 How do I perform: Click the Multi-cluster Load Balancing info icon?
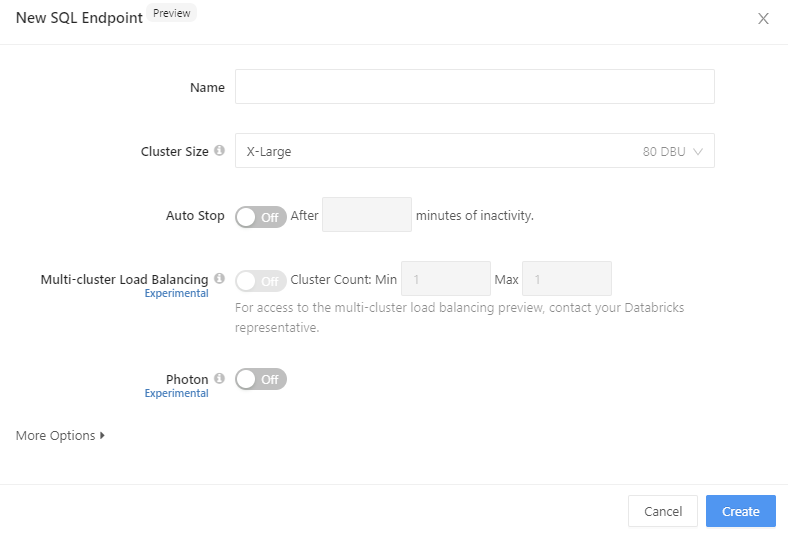pyautogui.click(x=219, y=279)
